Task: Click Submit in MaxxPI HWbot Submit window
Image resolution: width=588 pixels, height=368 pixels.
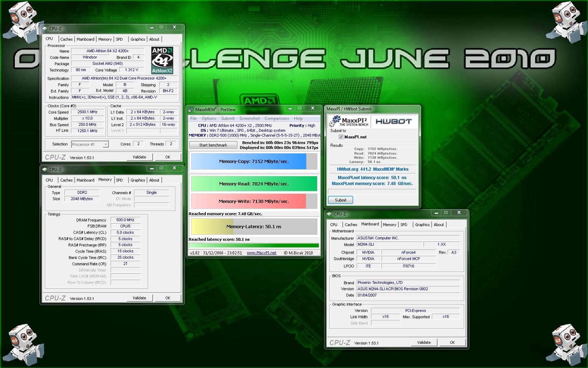Action: pyautogui.click(x=341, y=200)
